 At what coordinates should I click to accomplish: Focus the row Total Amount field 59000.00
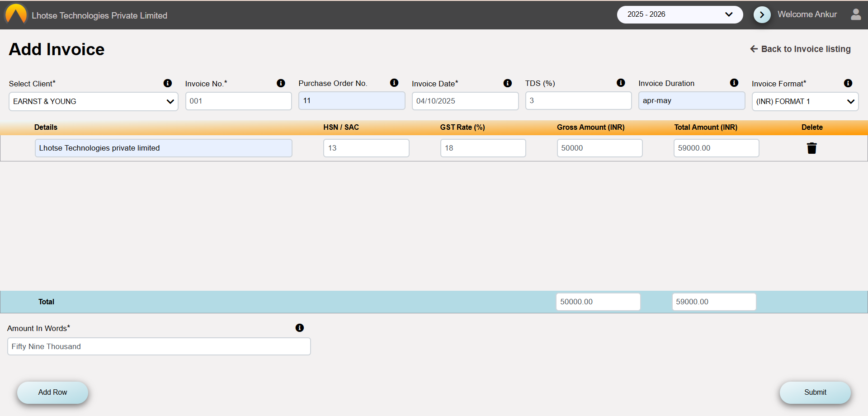tap(717, 148)
